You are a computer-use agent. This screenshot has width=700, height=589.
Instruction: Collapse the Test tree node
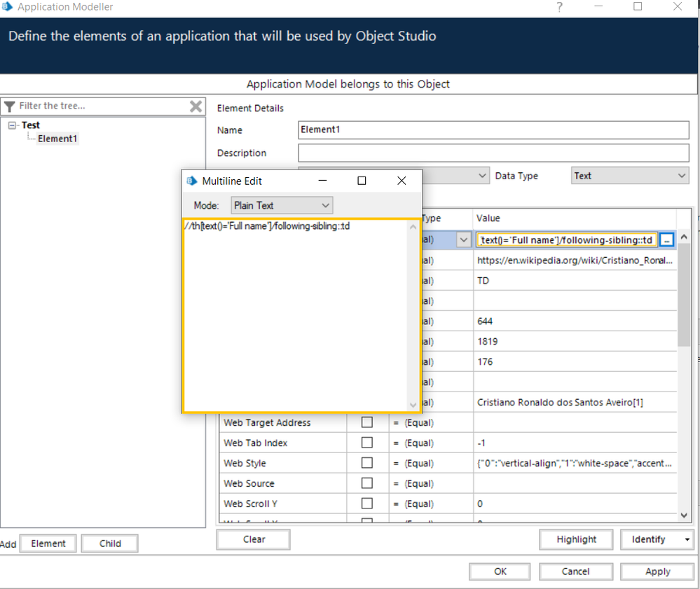(12, 125)
